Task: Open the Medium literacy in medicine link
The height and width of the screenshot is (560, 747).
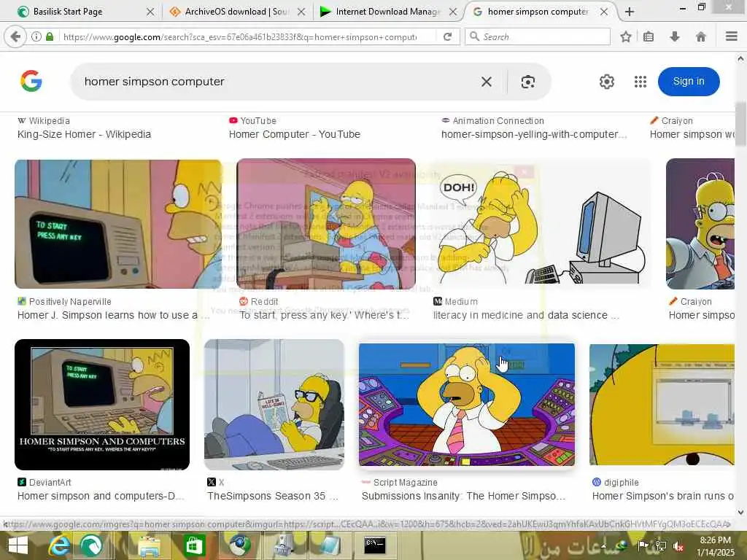Action: pyautogui.click(x=527, y=315)
